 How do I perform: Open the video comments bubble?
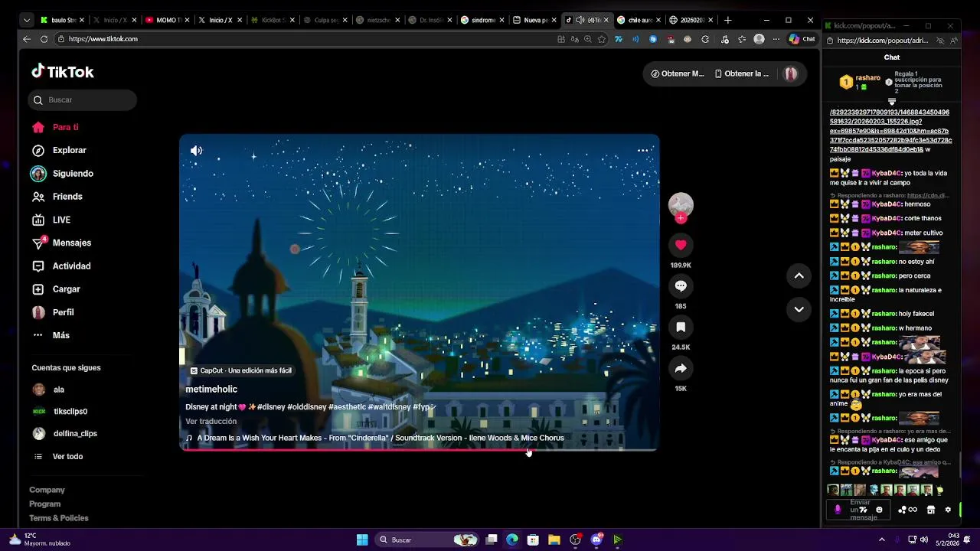681,286
